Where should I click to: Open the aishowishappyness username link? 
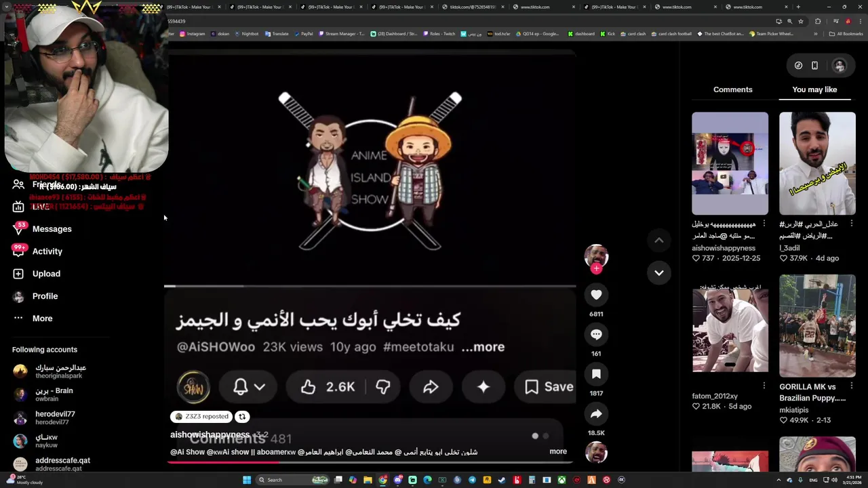(x=210, y=434)
